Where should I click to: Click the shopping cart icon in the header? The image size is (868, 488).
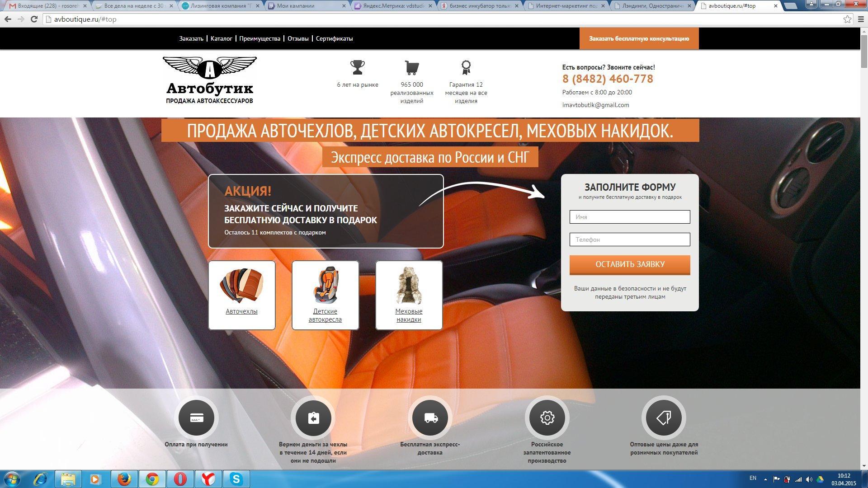pyautogui.click(x=411, y=68)
